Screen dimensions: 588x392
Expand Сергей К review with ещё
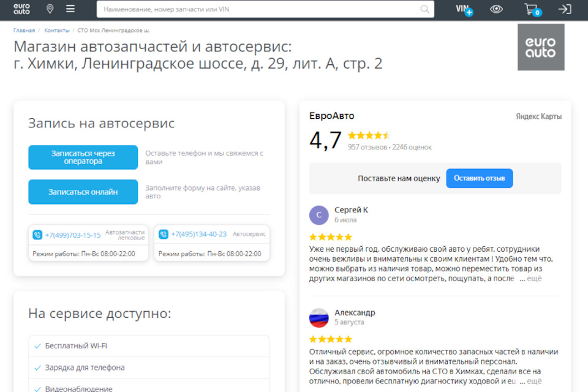click(x=534, y=278)
